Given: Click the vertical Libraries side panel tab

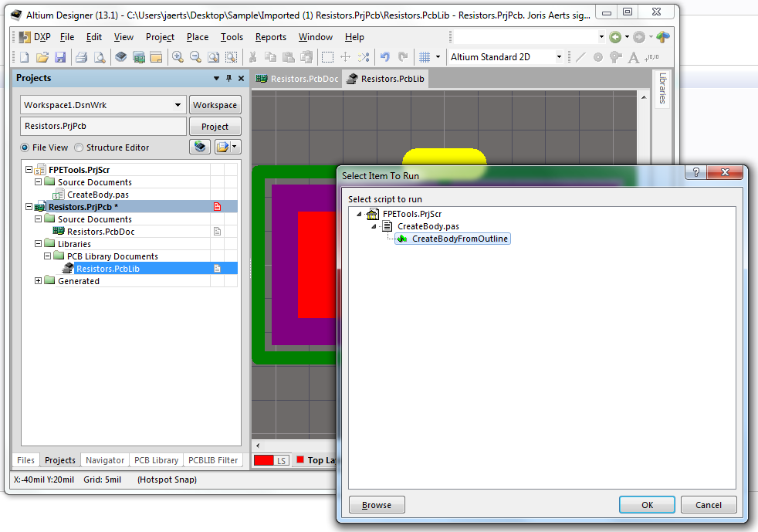Looking at the screenshot, I should (x=662, y=89).
